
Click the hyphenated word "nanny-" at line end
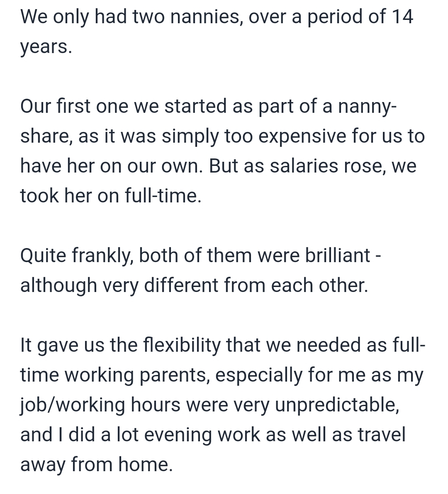click(368, 107)
